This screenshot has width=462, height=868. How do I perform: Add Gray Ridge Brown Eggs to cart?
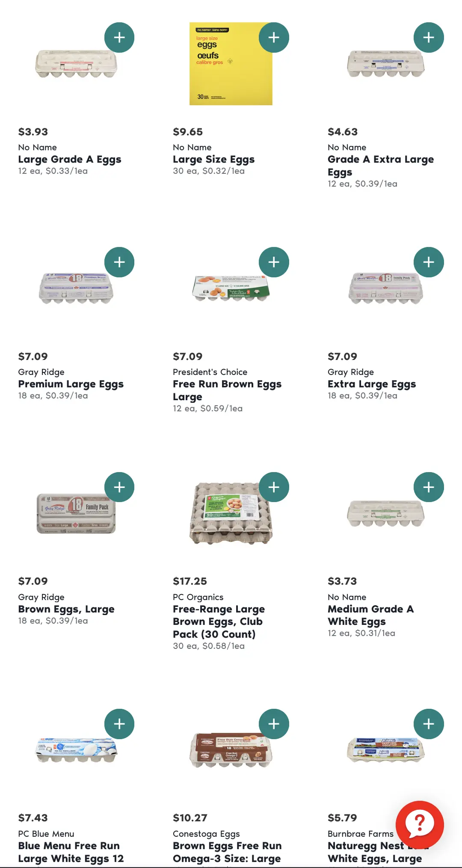119,487
